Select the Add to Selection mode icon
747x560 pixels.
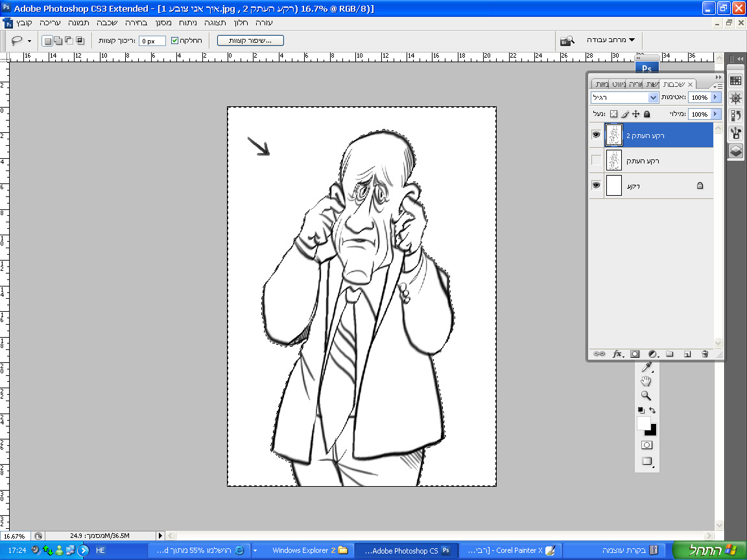pos(58,41)
